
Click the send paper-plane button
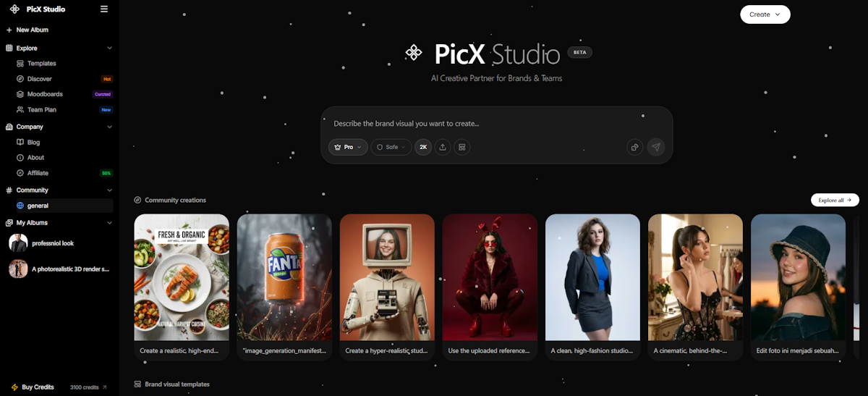pos(655,147)
